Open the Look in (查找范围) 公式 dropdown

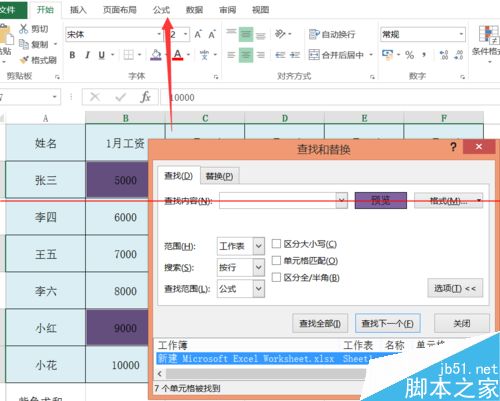pyautogui.click(x=259, y=289)
